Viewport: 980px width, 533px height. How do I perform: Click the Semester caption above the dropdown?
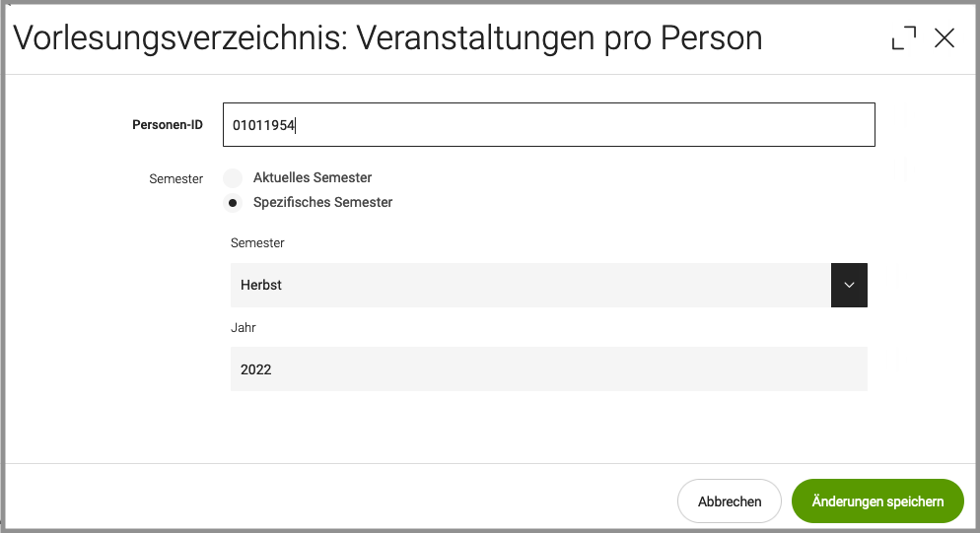257,242
